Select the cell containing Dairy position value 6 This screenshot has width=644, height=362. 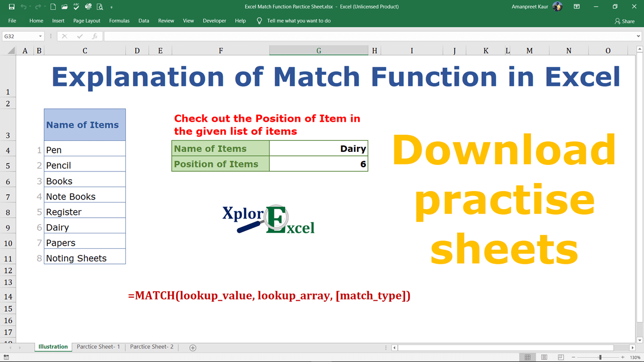point(318,163)
